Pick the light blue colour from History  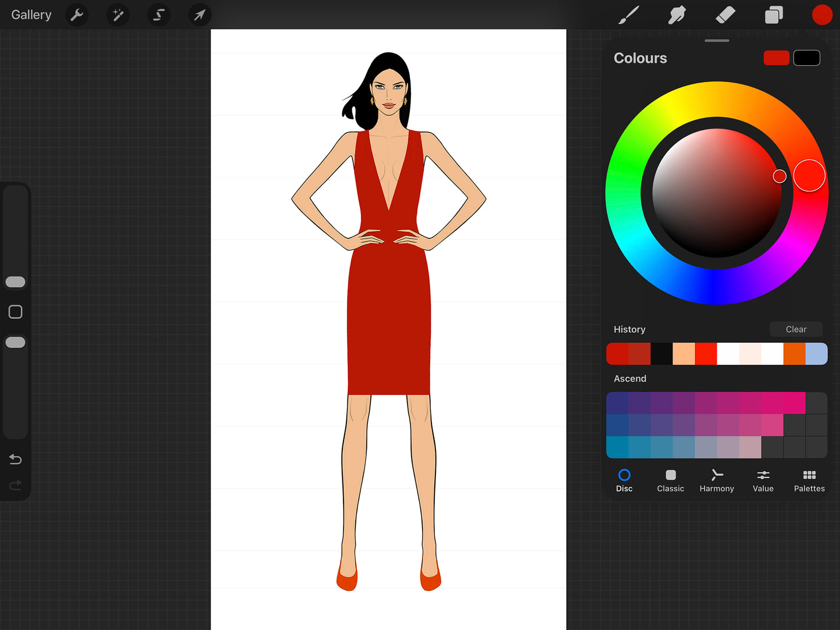click(x=816, y=354)
